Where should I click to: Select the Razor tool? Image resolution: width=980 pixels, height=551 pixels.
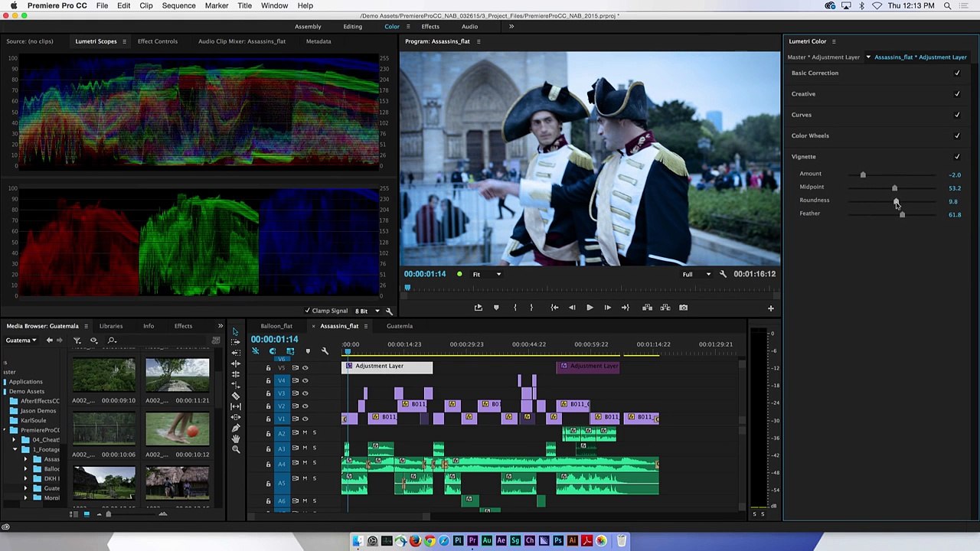click(x=236, y=396)
